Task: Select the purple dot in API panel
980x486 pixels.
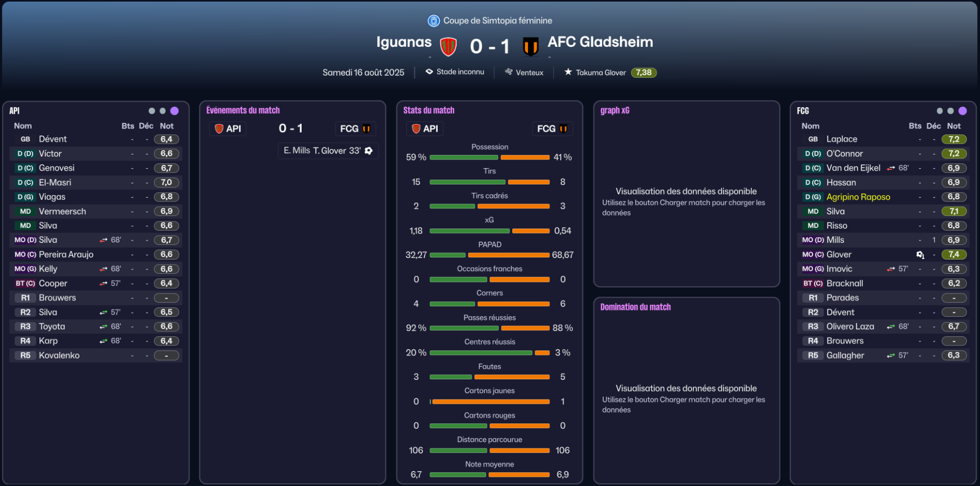Action: click(x=174, y=111)
